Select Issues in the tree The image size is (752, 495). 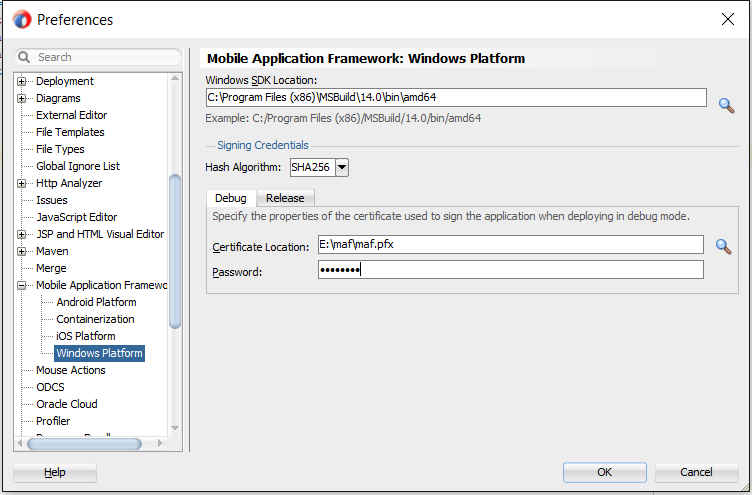click(x=52, y=200)
